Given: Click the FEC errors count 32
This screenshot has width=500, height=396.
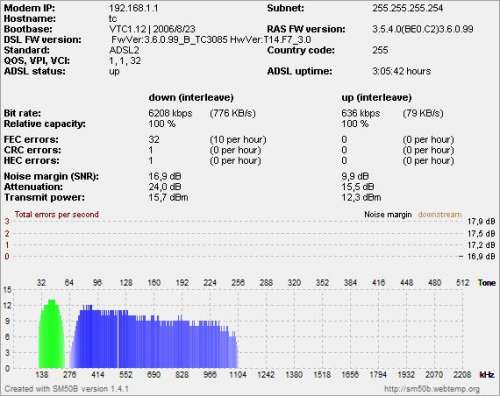Looking at the screenshot, I should click(x=154, y=140).
